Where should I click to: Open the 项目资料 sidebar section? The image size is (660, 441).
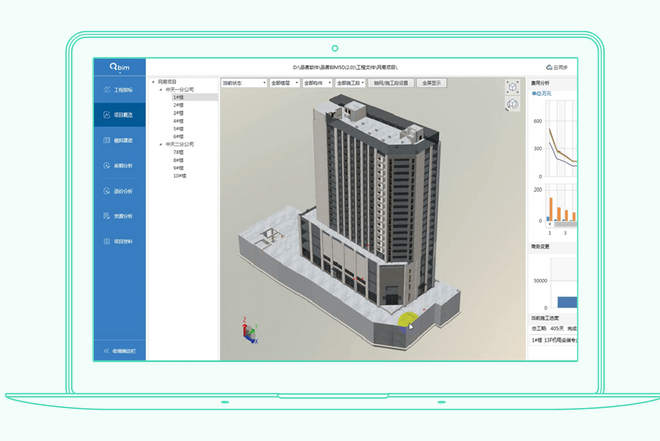120,241
